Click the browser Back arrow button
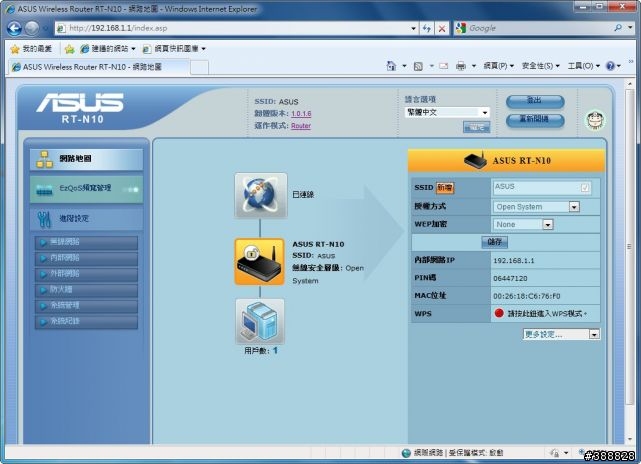 point(14,28)
